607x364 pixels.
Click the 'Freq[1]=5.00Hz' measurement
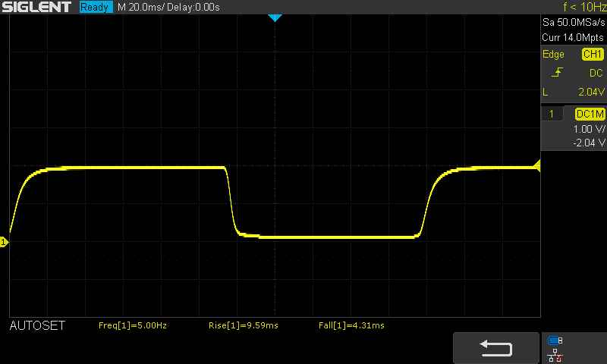click(x=133, y=326)
